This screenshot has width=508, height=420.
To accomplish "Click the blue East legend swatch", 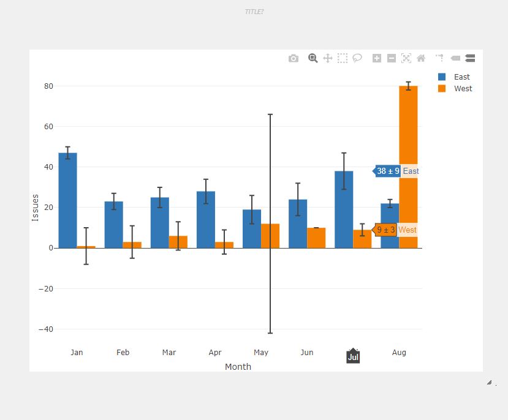I will (442, 77).
